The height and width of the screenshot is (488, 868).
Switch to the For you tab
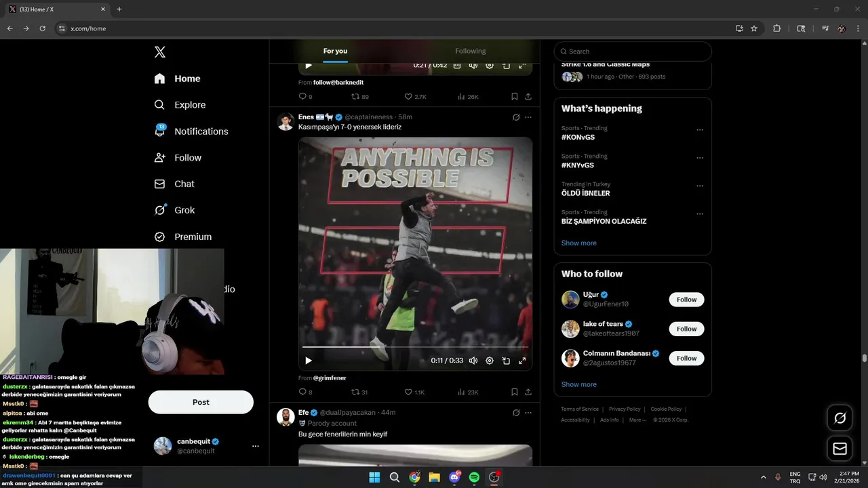(x=335, y=52)
